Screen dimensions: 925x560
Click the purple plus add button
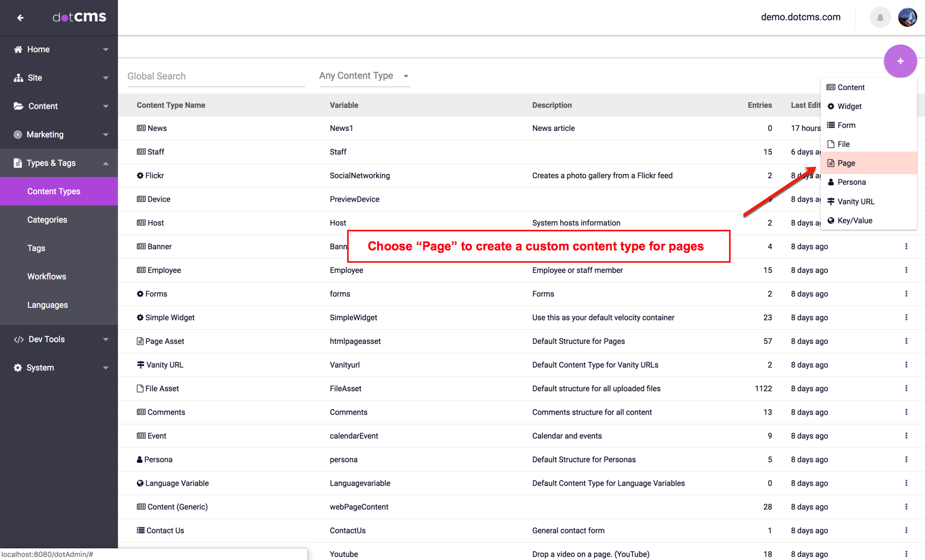[x=900, y=61]
